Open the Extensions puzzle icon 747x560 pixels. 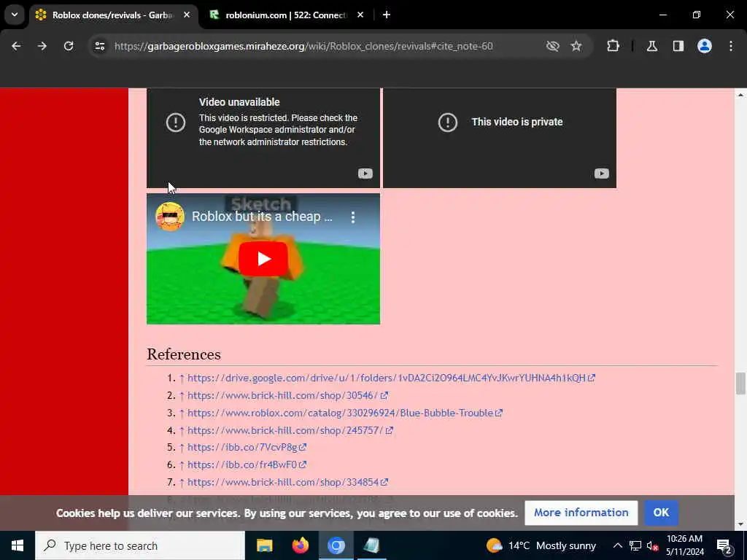click(613, 46)
